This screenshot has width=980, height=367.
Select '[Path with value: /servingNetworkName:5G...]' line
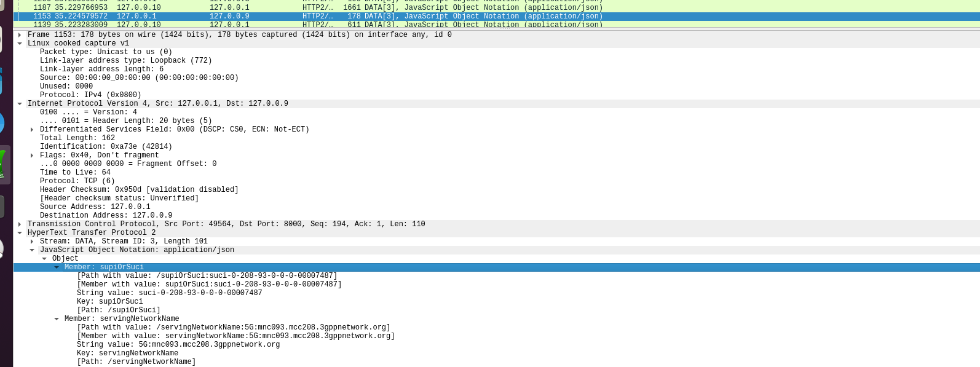[234, 328]
